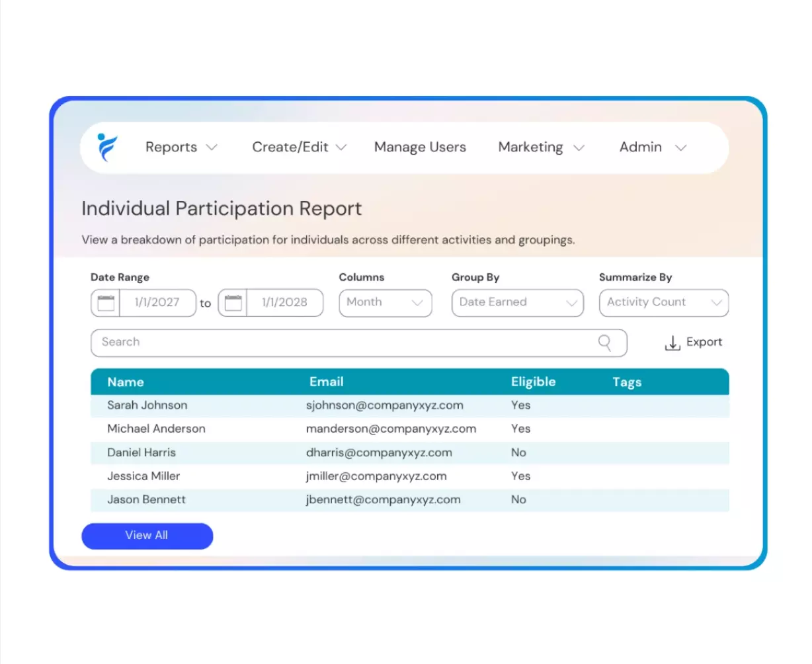812x664 pixels.
Task: Click the magnifying glass search icon
Action: (x=604, y=343)
